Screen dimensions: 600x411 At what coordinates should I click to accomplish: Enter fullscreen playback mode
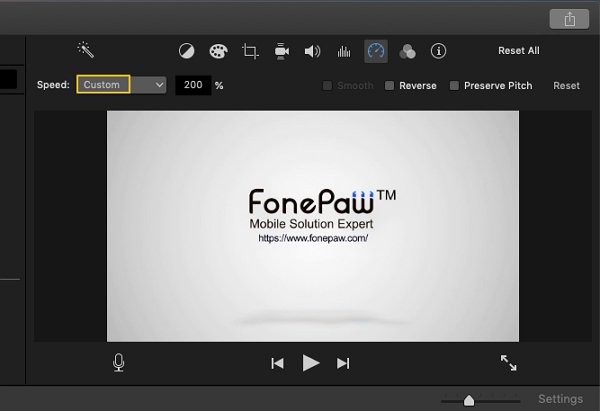pos(509,363)
